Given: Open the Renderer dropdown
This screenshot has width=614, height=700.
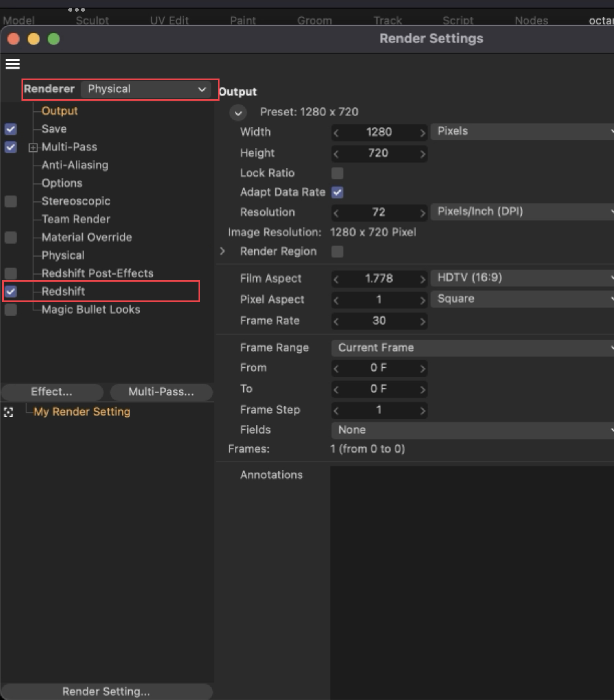Looking at the screenshot, I should (146, 89).
